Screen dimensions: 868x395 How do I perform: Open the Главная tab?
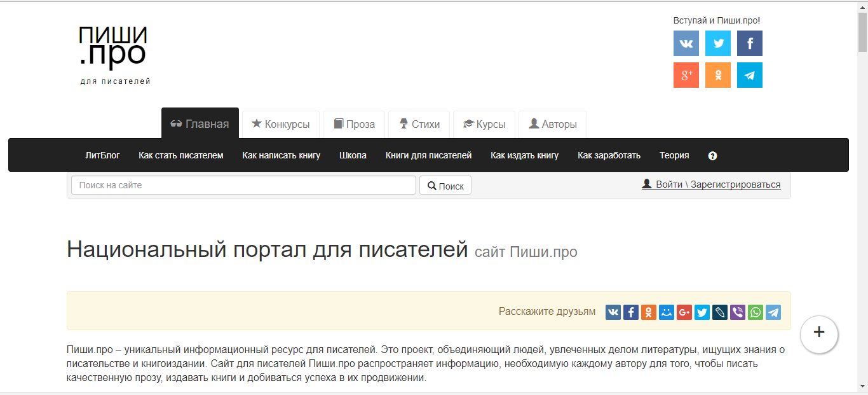tap(200, 124)
